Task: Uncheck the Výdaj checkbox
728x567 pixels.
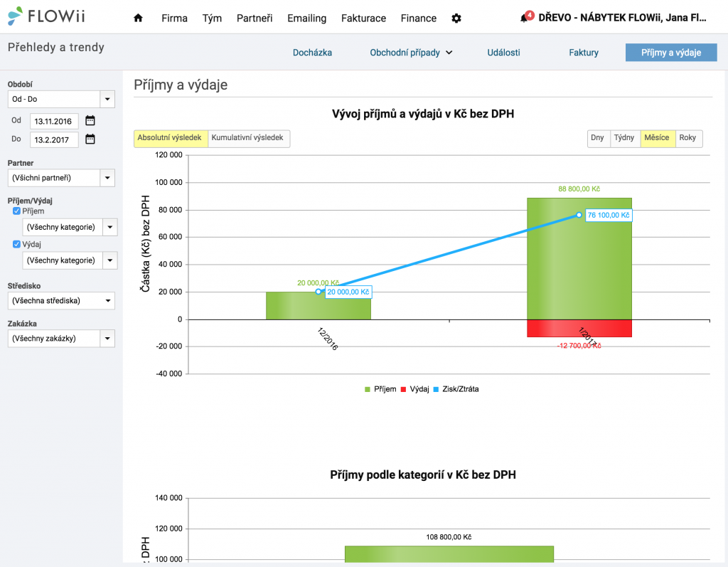Action: coord(17,244)
